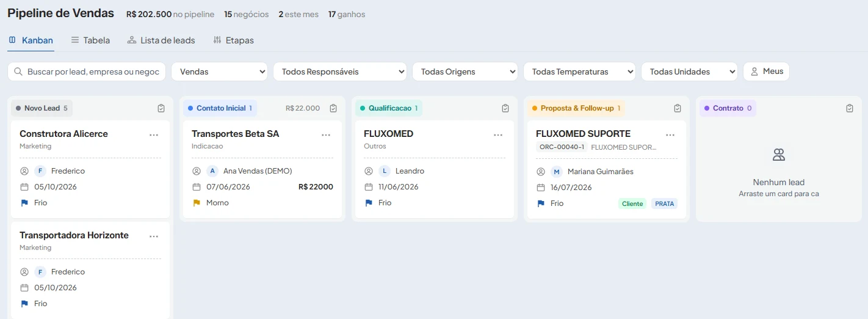Open the ORC-00040-1 quote tag

562,147
